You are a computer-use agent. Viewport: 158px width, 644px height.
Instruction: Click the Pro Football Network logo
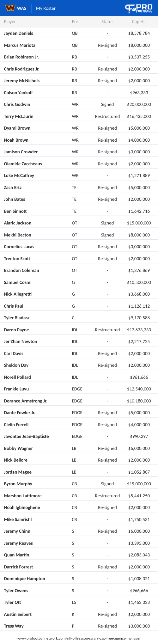(x=139, y=8)
